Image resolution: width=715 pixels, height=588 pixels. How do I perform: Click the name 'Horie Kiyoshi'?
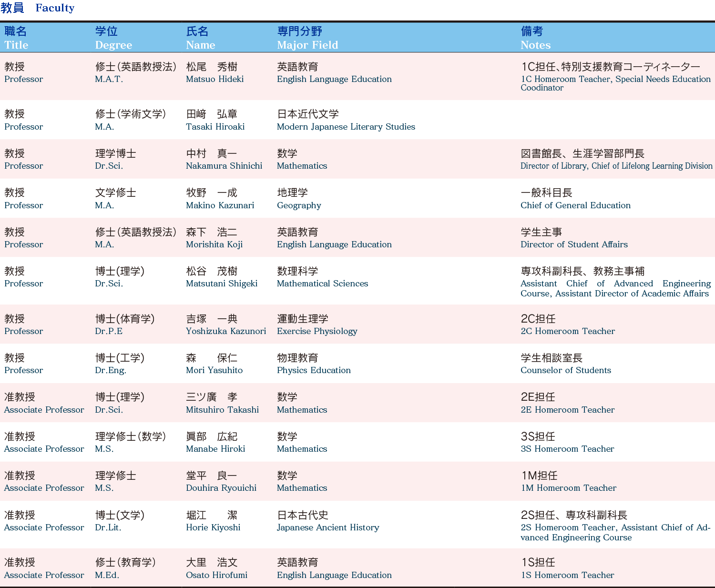pos(213,527)
